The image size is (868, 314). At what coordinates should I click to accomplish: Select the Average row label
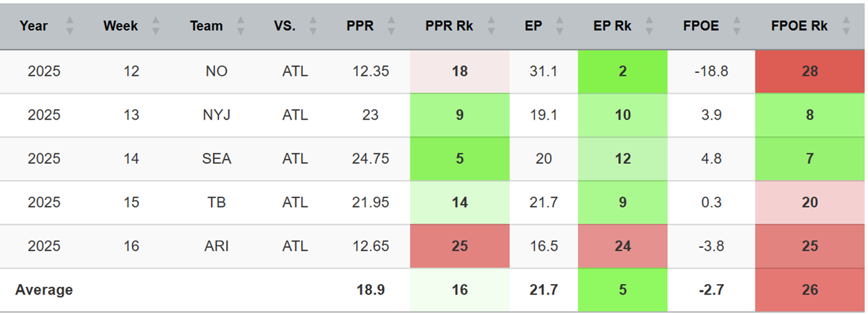[44, 290]
